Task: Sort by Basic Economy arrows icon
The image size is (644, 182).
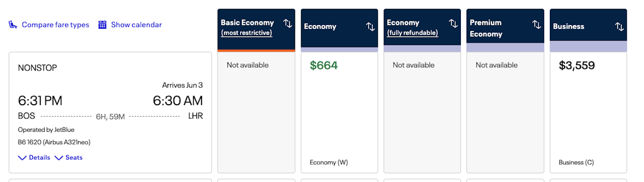Action: click(x=287, y=23)
